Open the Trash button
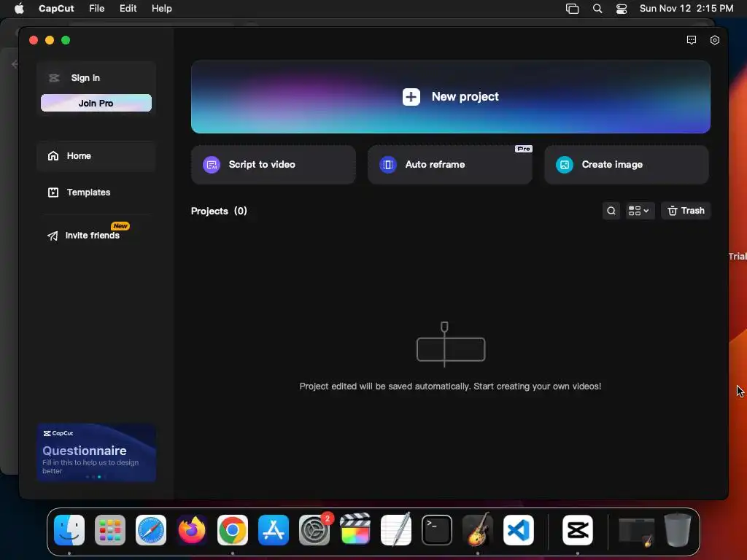Screen dimensions: 747x560 [x=686, y=211]
